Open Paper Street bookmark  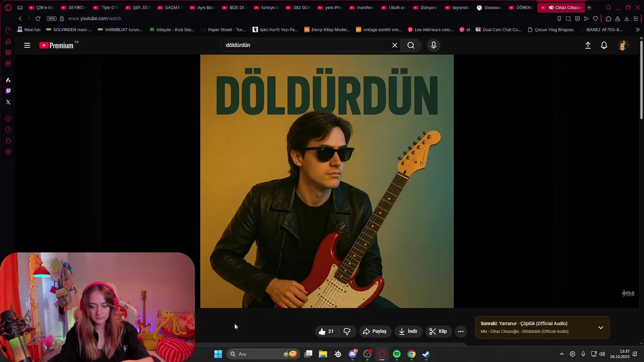[223, 30]
